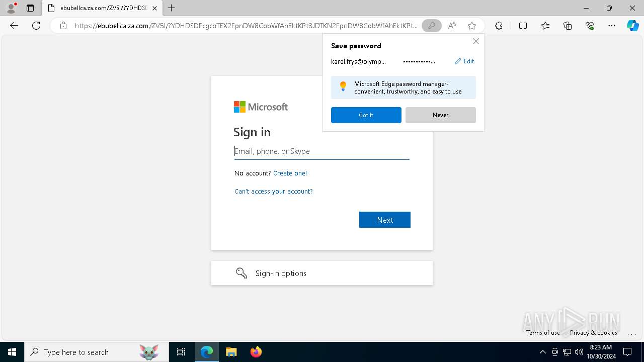Viewport: 644px width, 362px height.
Task: Click the username karel.frys field
Action: point(358,61)
